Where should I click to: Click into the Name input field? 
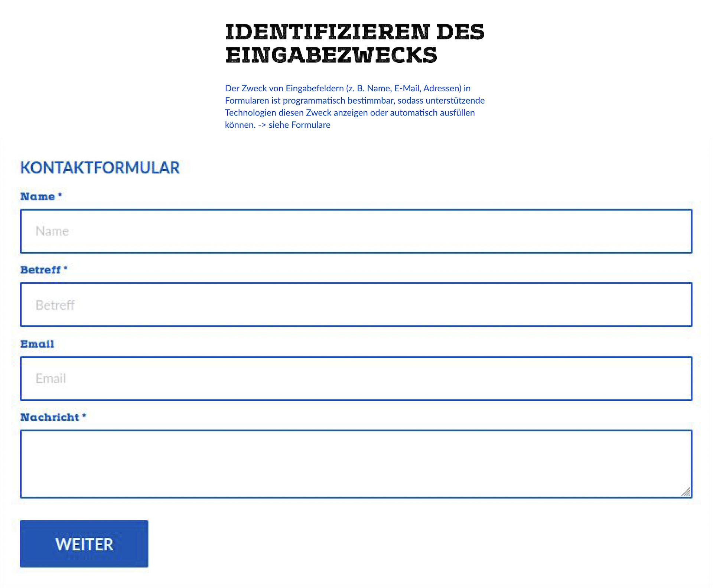(356, 231)
